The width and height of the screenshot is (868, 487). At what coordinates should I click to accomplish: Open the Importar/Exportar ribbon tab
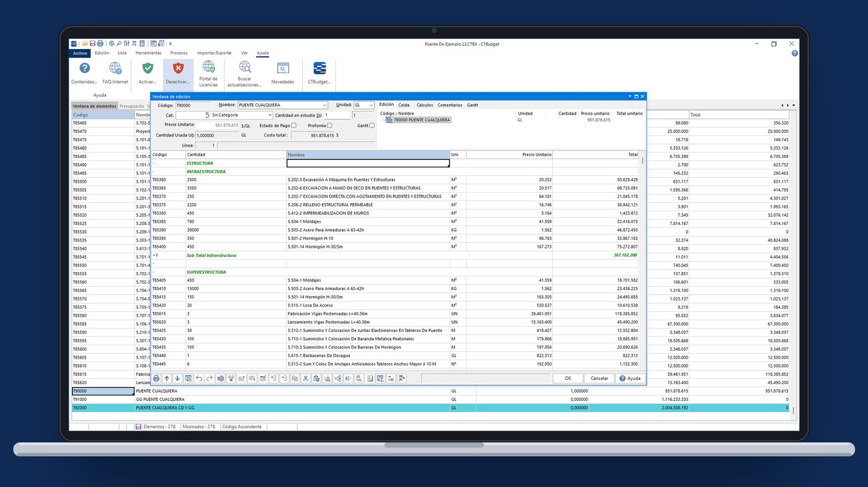coord(215,53)
